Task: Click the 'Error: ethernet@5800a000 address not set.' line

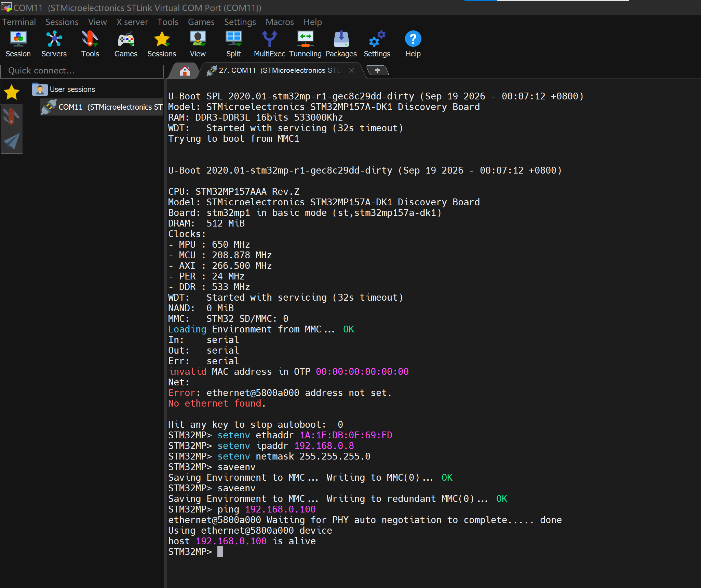Action: (x=280, y=393)
